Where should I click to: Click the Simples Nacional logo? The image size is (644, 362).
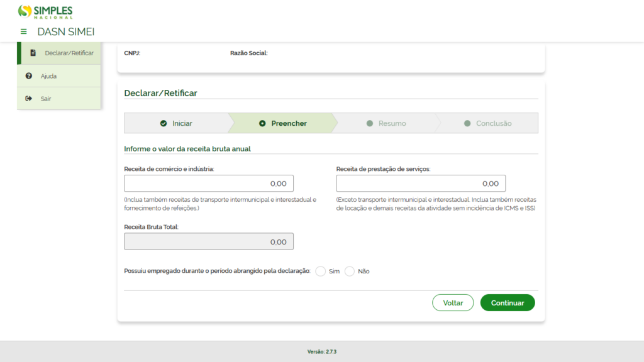pyautogui.click(x=45, y=12)
